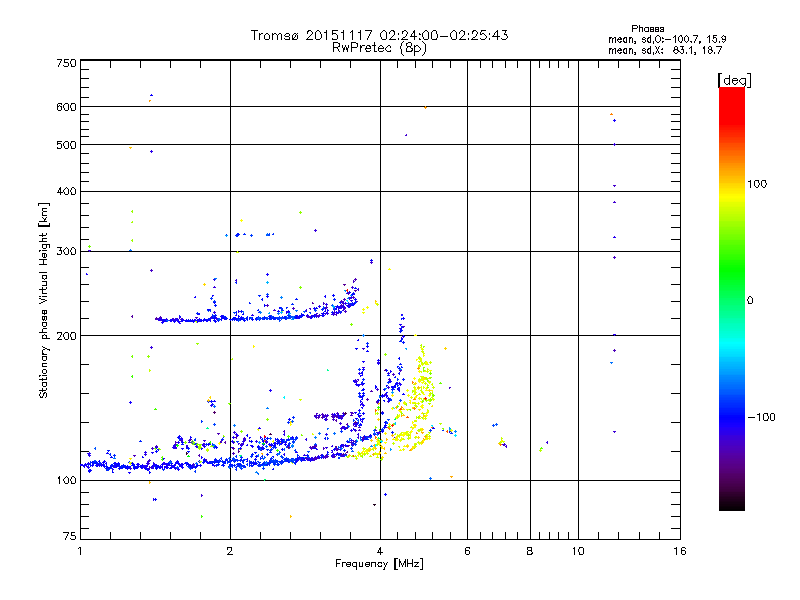
Task: Click the '300' height axis label
Action: 66,252
